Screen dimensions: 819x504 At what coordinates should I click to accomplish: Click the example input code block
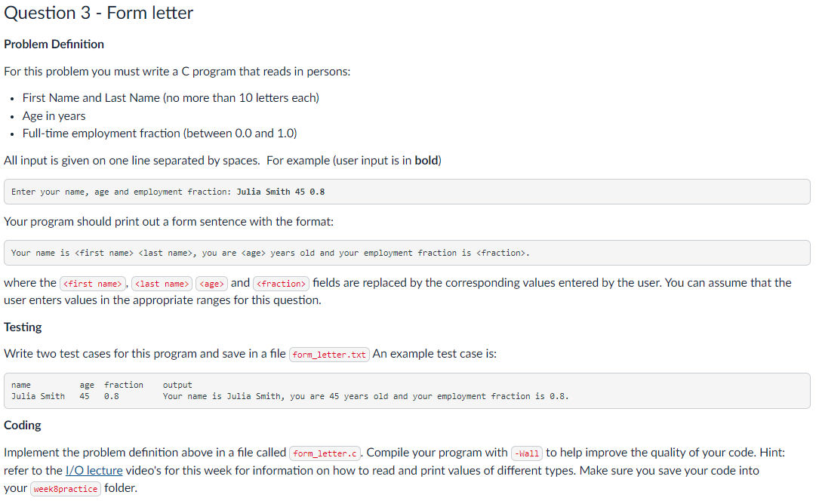pyautogui.click(x=407, y=192)
